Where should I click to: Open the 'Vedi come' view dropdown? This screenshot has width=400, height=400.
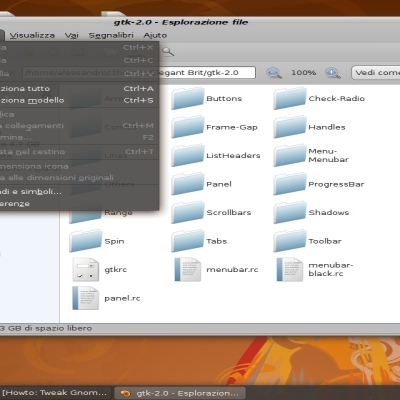pos(375,73)
